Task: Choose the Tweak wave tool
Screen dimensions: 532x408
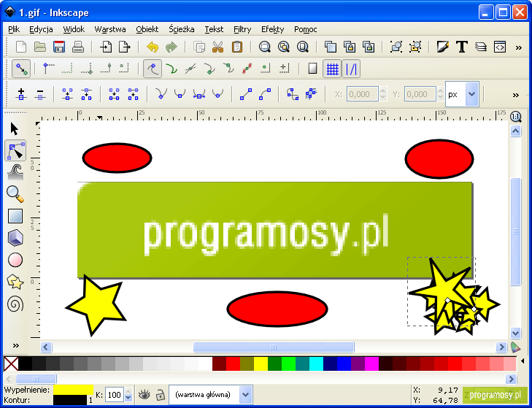Action: [x=15, y=172]
